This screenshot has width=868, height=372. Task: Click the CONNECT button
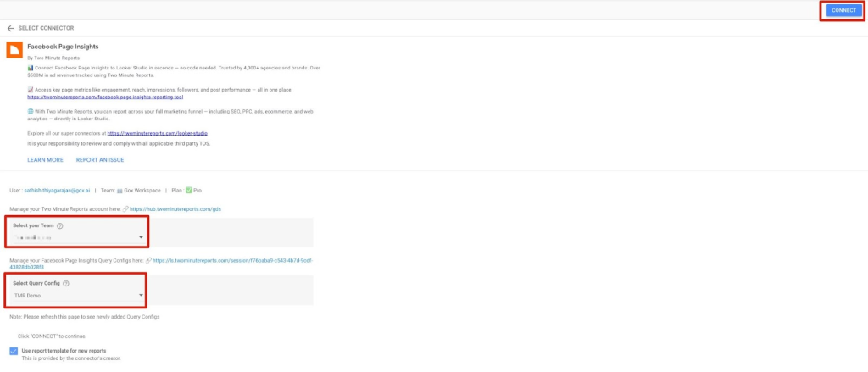tap(843, 10)
